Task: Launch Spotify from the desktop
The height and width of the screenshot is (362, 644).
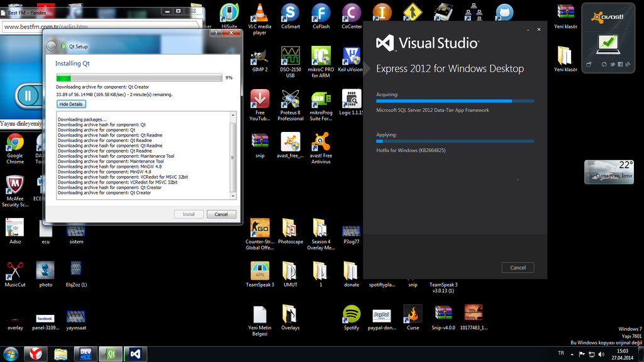Action: 351,317
